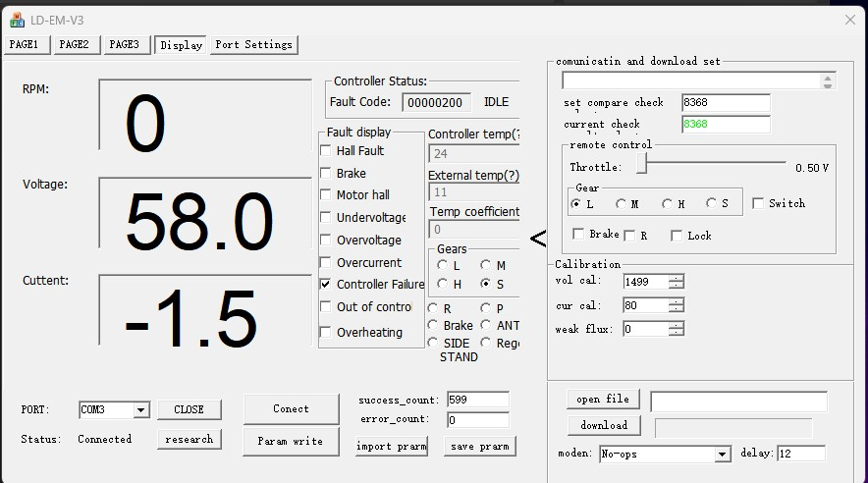Increase the weak flux spinner value
868x483 pixels.
[676, 324]
